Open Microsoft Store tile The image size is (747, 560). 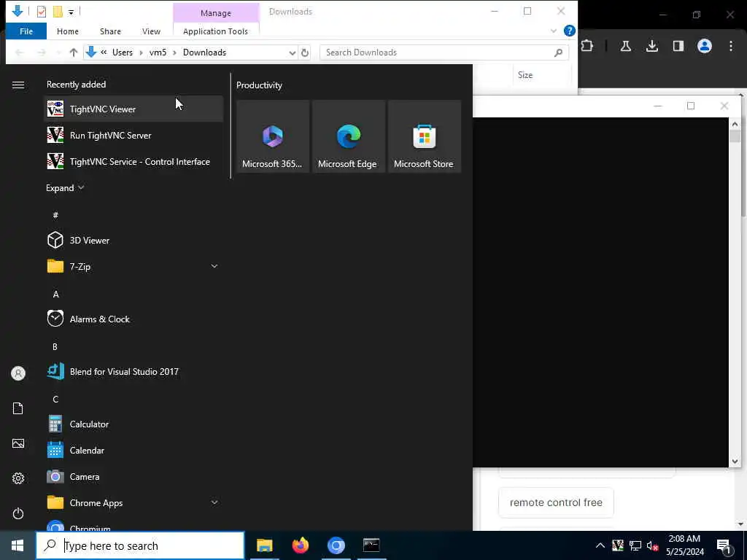(x=424, y=136)
